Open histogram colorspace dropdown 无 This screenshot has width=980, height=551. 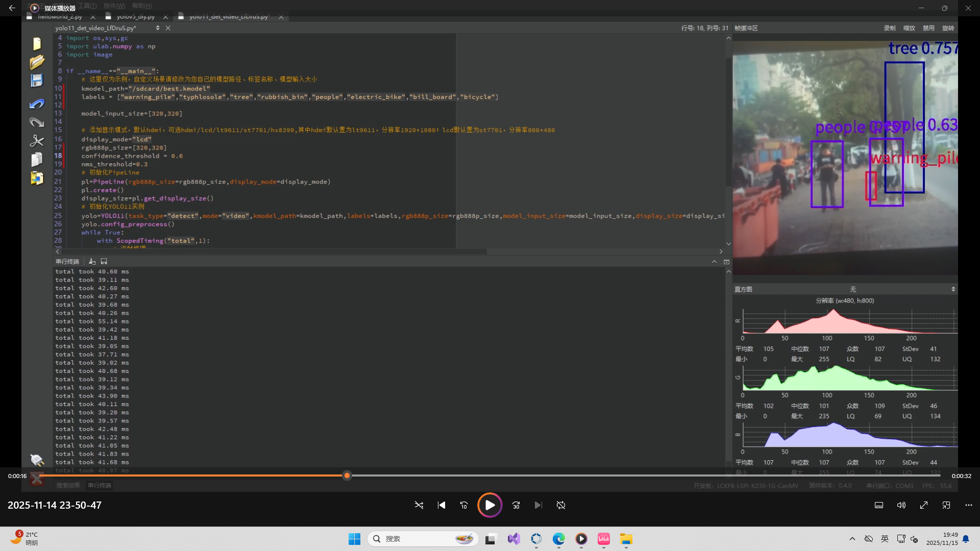tap(852, 289)
